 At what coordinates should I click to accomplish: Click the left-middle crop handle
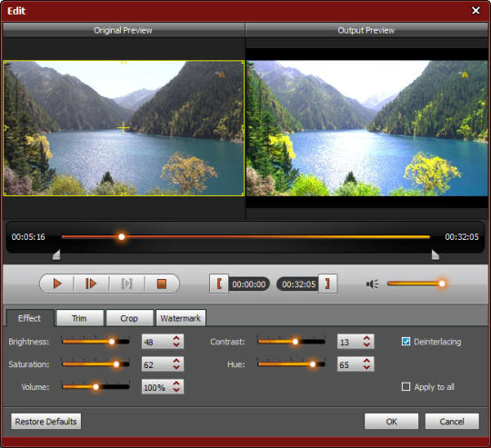(5, 128)
